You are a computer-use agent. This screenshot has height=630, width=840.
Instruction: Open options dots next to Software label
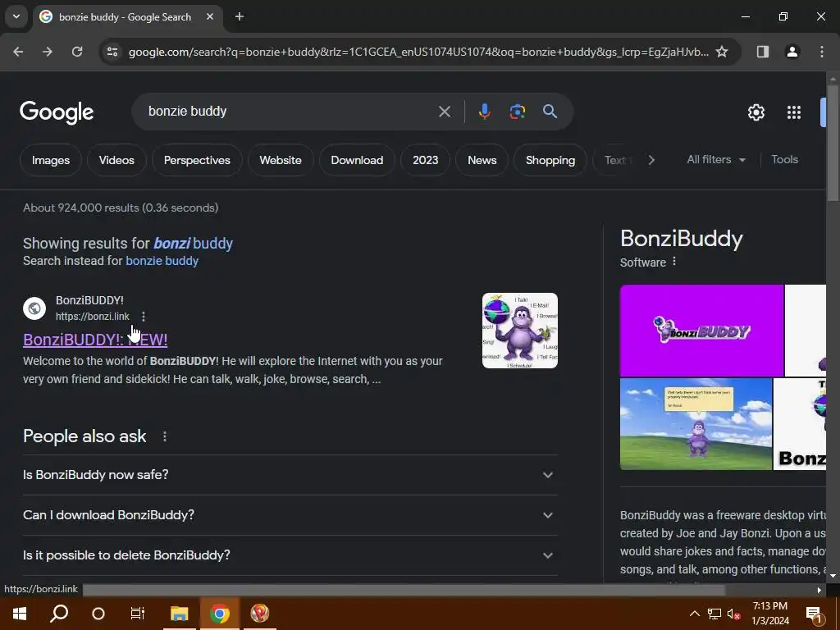(x=674, y=262)
